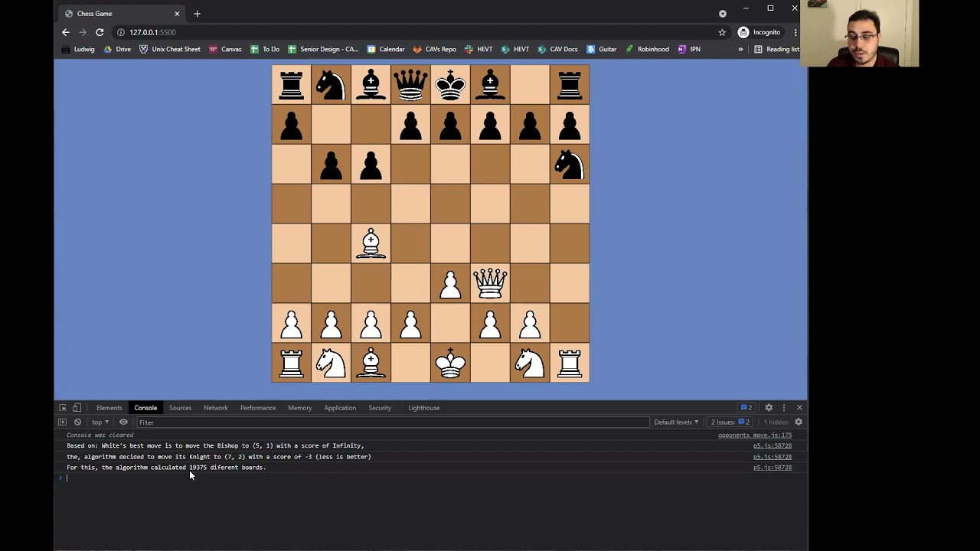This screenshot has width=980, height=551.
Task: Clear the console with the clear icon
Action: (77, 422)
